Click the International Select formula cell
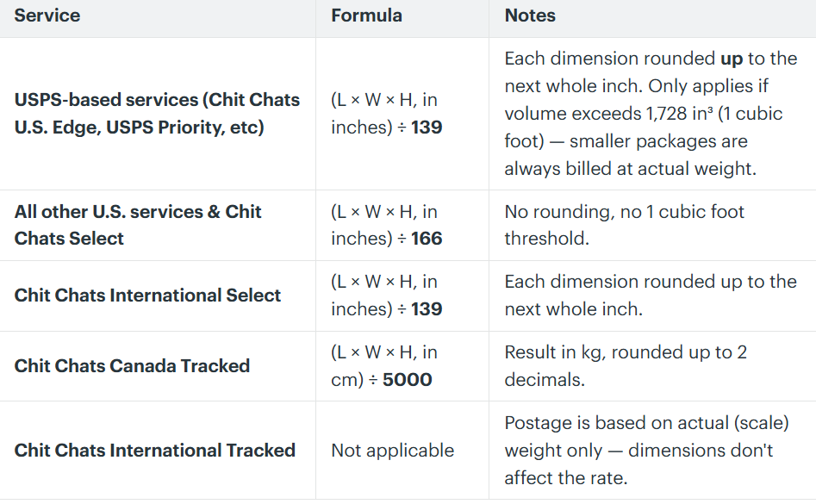The height and width of the screenshot is (504, 816). (387, 295)
